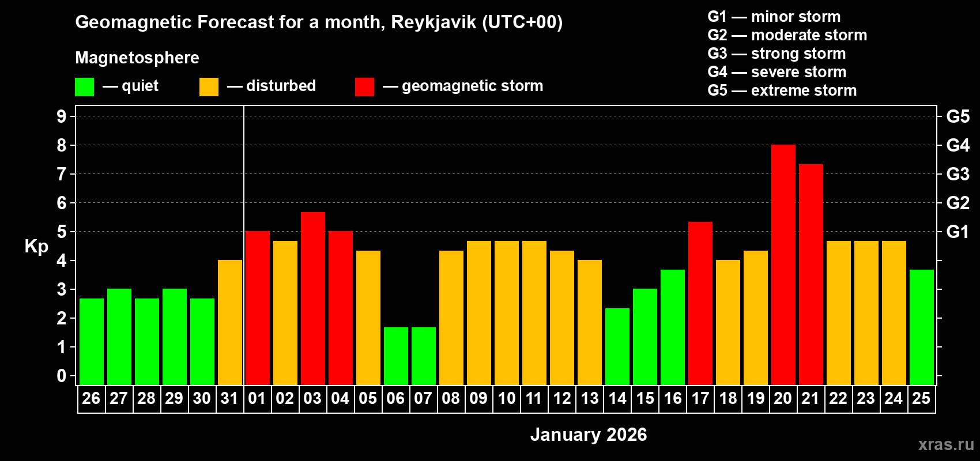The image size is (980, 461).
Task: Select the red bar for January 17
Action: pyautogui.click(x=700, y=303)
